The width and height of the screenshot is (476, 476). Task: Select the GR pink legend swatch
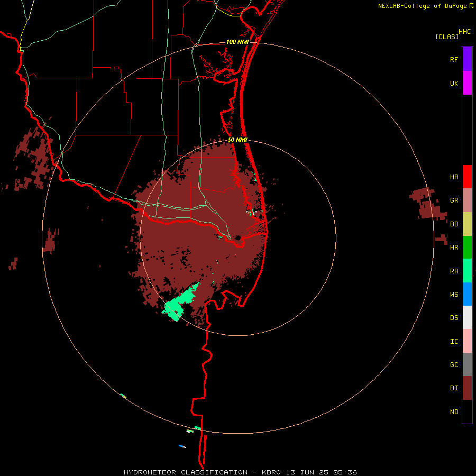(x=467, y=200)
